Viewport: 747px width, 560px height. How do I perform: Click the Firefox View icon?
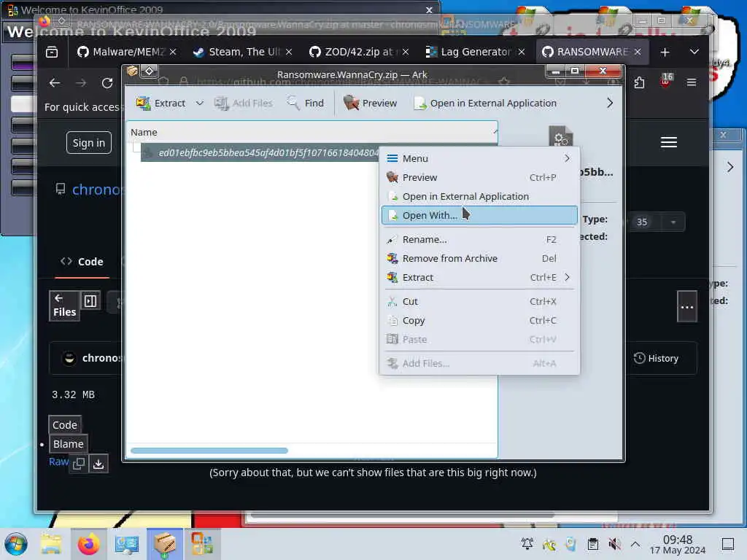(x=52, y=52)
